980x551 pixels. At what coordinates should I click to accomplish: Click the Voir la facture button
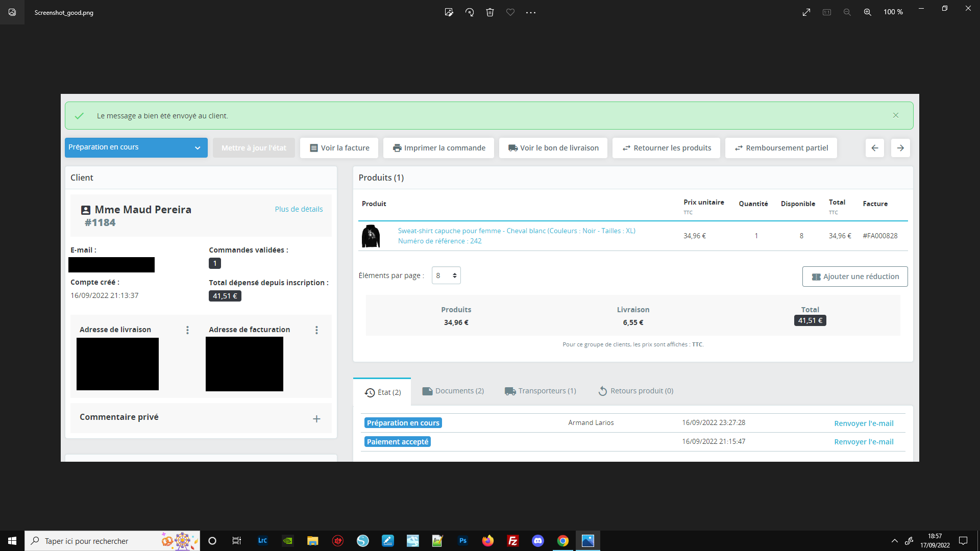[x=339, y=148]
